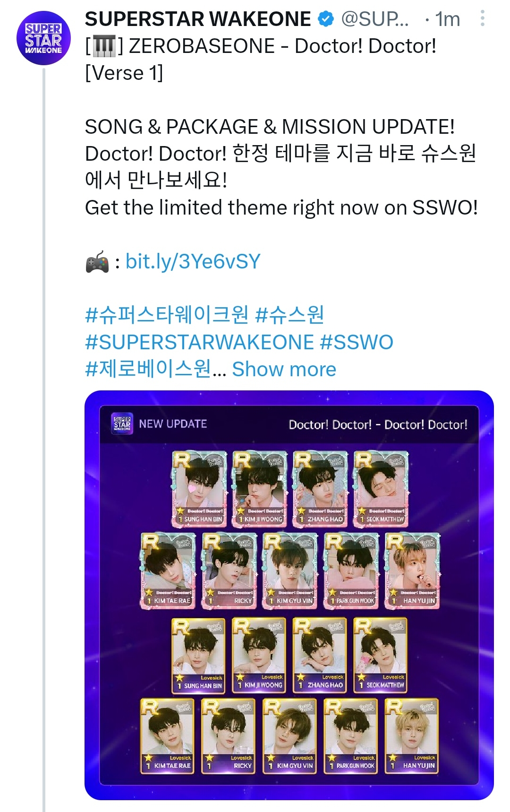Tap the Super Star logo in the image banner

[x=122, y=423]
